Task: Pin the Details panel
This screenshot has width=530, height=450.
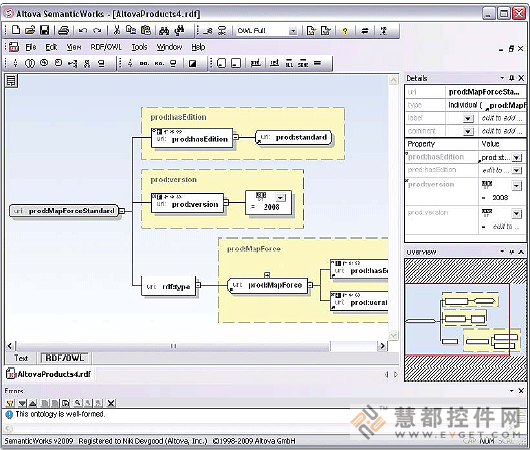Action: tap(511, 78)
